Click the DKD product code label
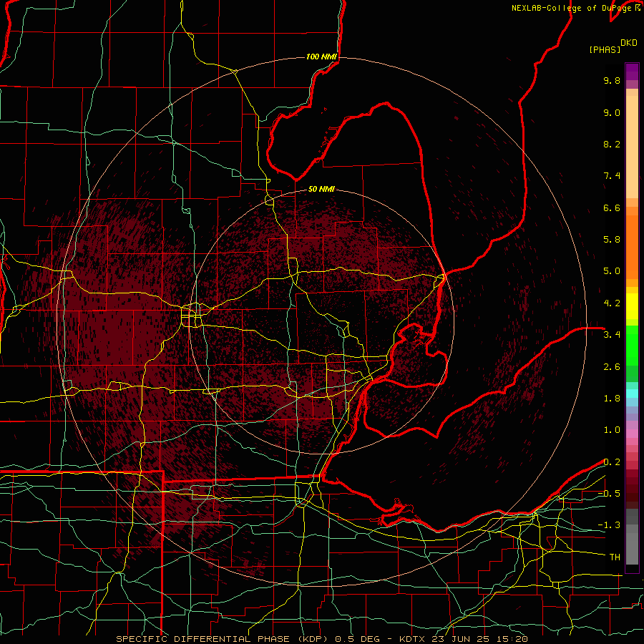 coord(629,43)
